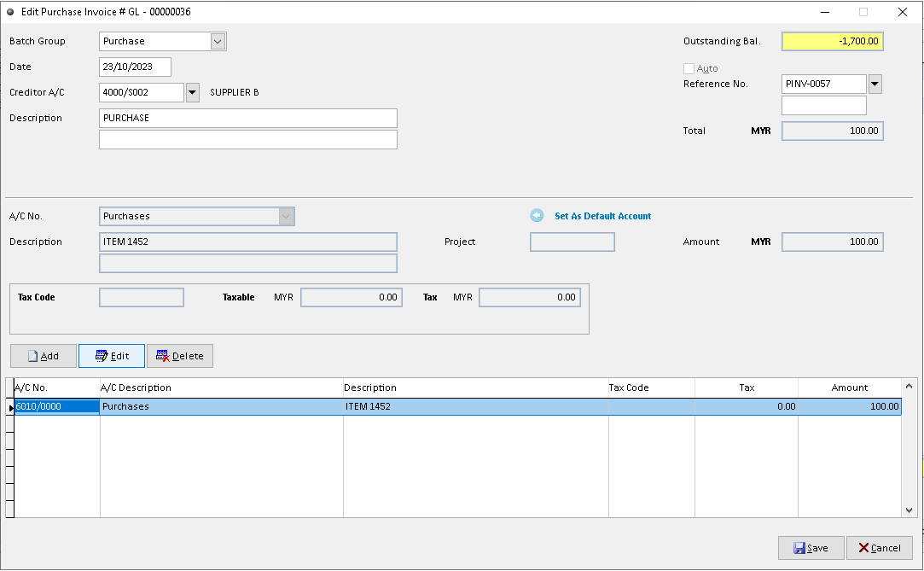
Task: Click the PURCHASE description field
Action: click(247, 118)
